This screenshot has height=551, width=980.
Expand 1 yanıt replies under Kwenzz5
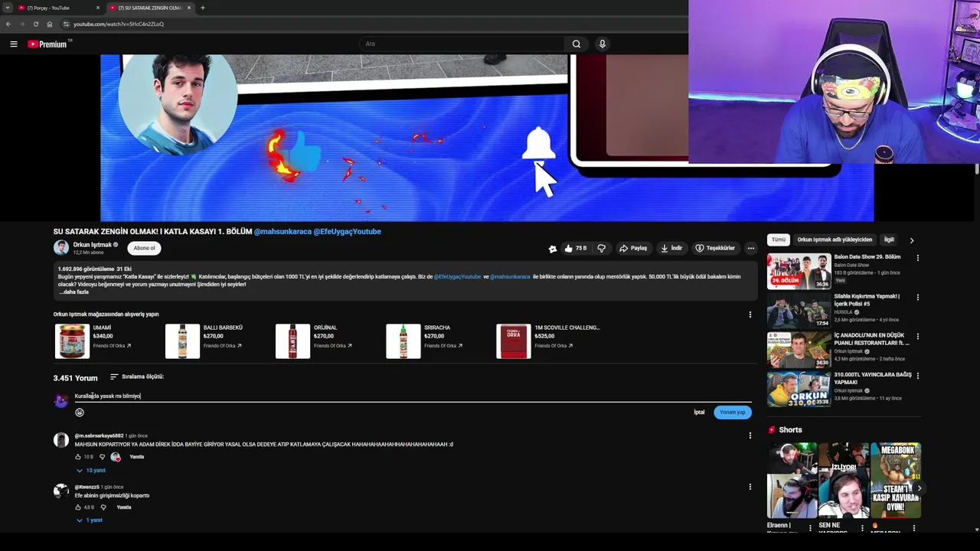point(90,520)
